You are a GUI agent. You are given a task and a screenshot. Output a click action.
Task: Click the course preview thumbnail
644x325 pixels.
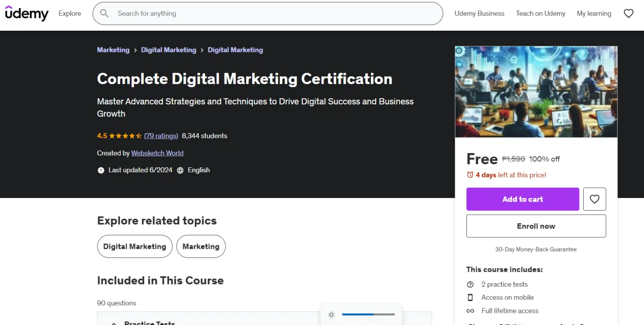(x=536, y=92)
